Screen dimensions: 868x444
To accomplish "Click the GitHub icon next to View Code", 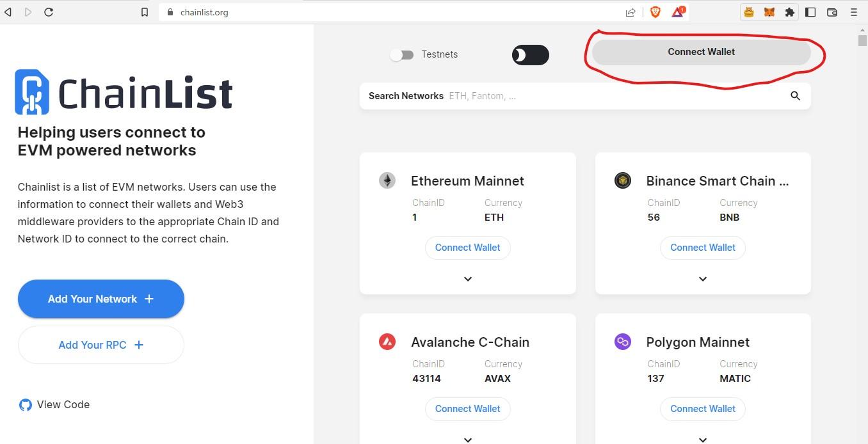I will (x=26, y=404).
